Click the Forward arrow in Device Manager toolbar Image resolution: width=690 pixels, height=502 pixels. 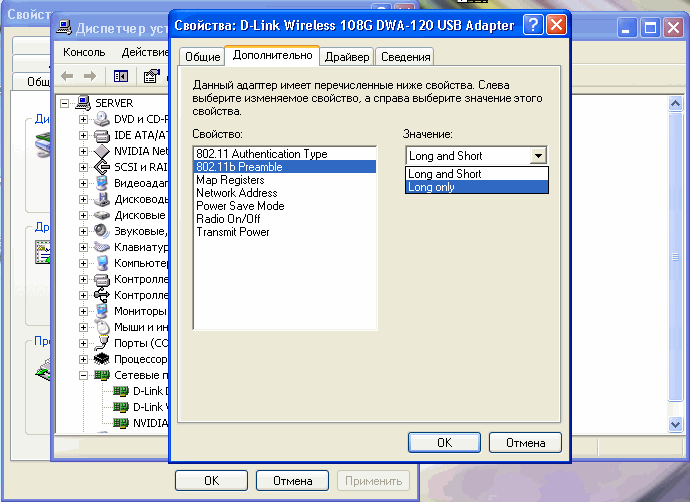tap(90, 76)
